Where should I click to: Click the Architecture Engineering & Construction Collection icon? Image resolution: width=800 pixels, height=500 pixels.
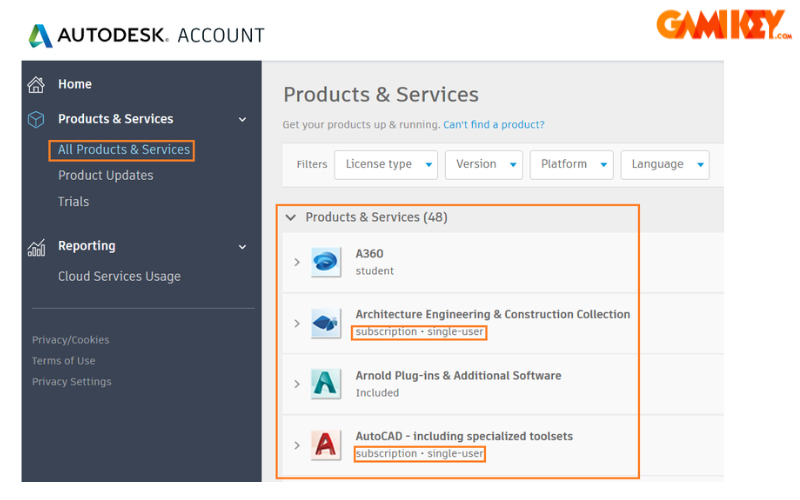pos(326,323)
